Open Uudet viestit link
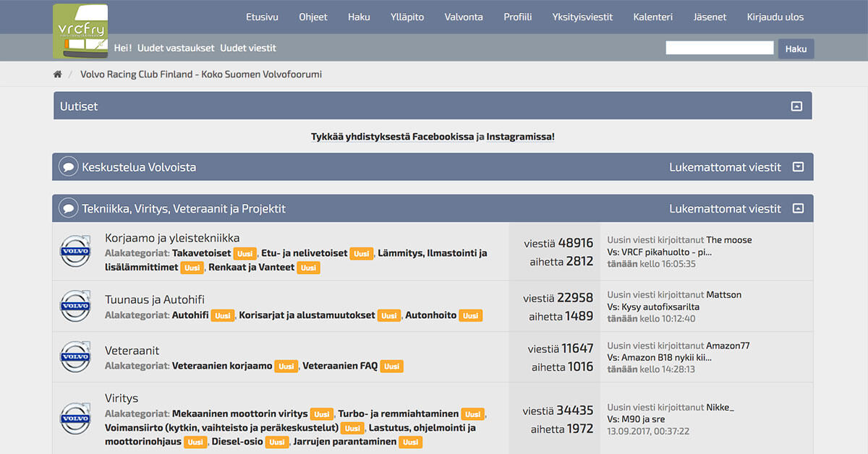This screenshot has width=868, height=454. tap(248, 48)
